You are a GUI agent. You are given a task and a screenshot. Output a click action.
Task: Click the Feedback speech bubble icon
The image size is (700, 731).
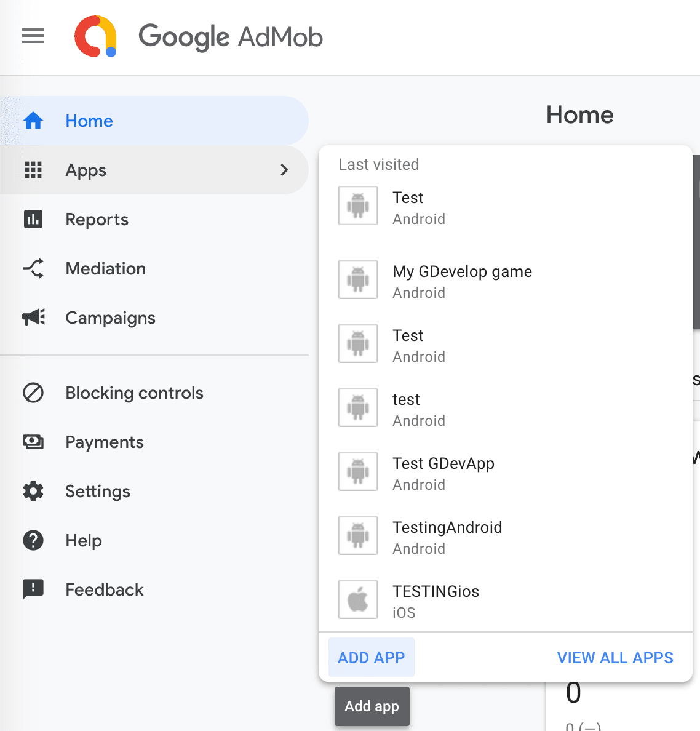[33, 589]
